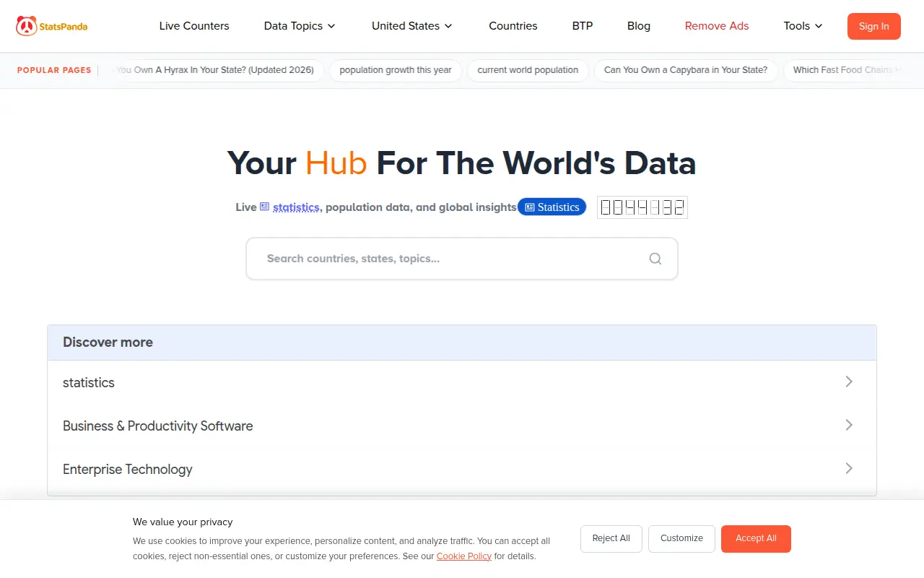The width and height of the screenshot is (924, 578).
Task: Click chevron on Business & Productivity Software row
Action: pos(849,425)
